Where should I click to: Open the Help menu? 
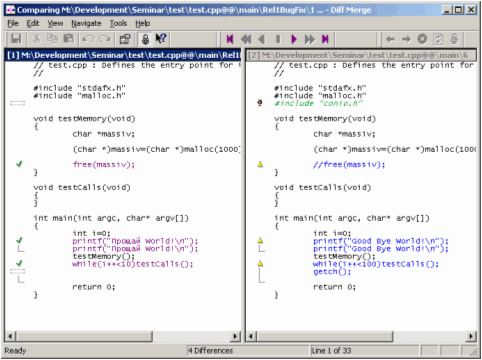[143, 23]
